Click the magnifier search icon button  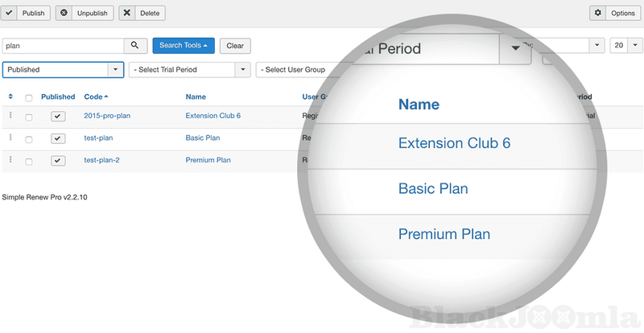(x=135, y=46)
